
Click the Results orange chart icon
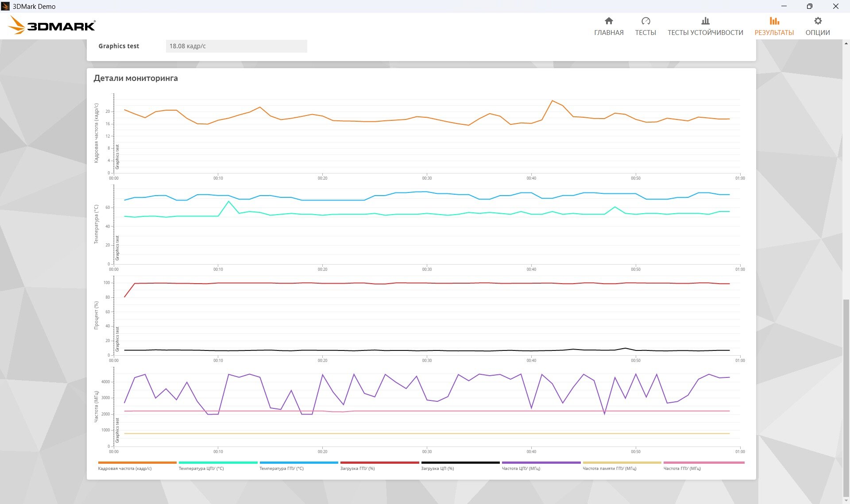(x=774, y=21)
